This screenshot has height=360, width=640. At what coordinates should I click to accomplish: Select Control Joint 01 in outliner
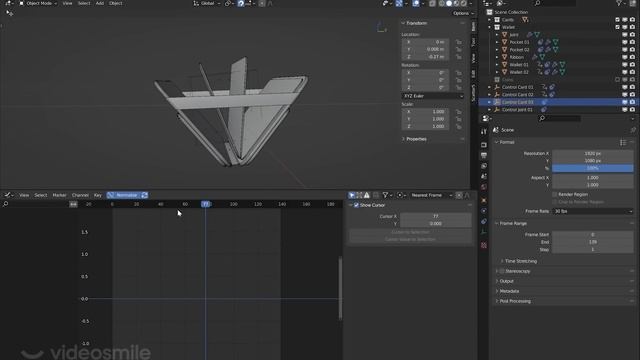point(517,110)
